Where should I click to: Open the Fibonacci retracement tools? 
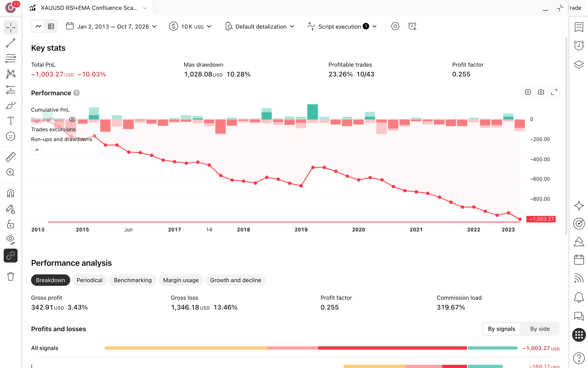click(10, 58)
